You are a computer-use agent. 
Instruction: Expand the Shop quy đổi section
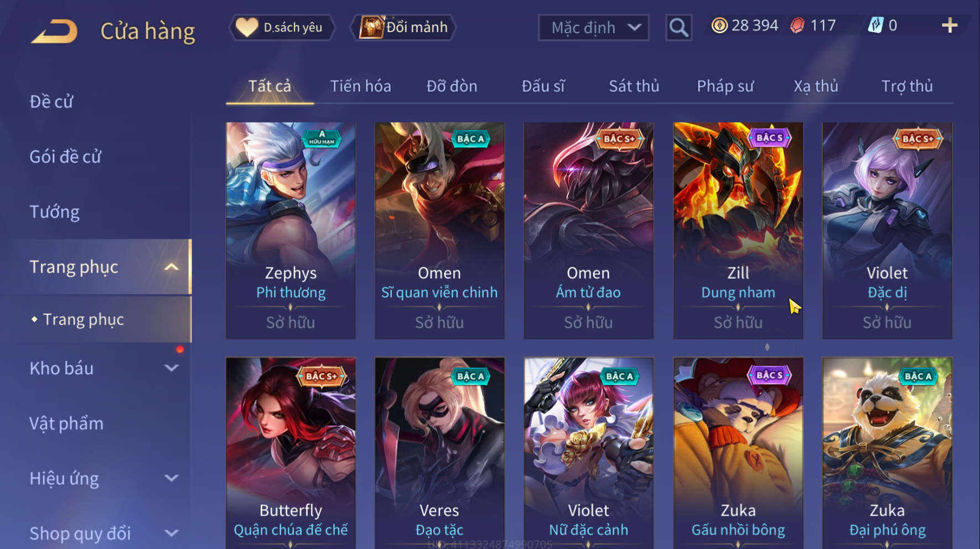point(172,533)
